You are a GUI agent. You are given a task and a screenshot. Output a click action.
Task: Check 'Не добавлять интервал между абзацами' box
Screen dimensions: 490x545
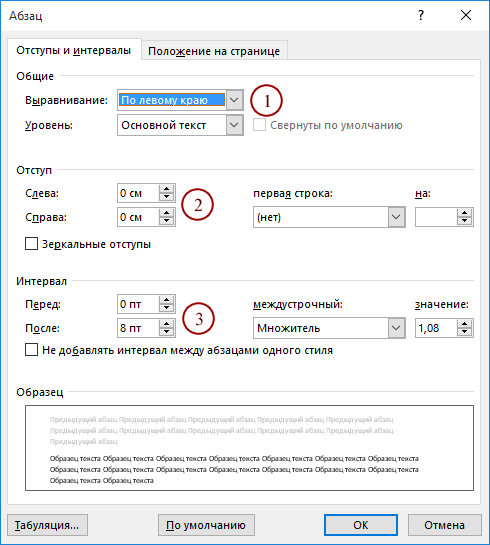pos(31,350)
